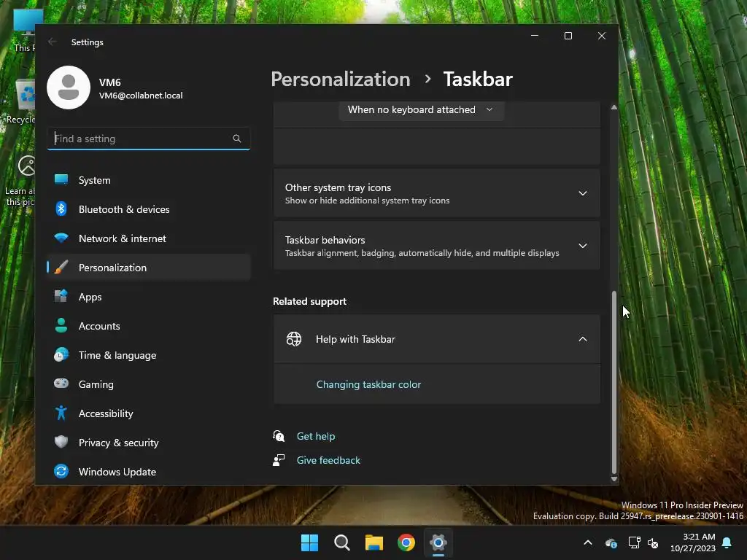Open the Changing taskbar color link
This screenshot has height=560, width=747.
point(368,384)
